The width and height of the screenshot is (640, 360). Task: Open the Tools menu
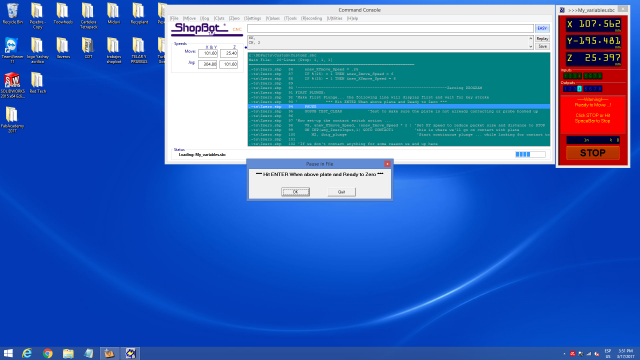coord(290,18)
